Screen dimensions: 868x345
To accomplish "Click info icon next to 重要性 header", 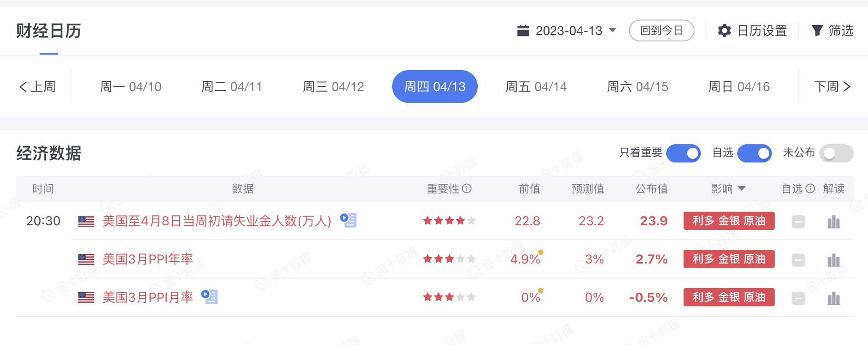I will 467,188.
